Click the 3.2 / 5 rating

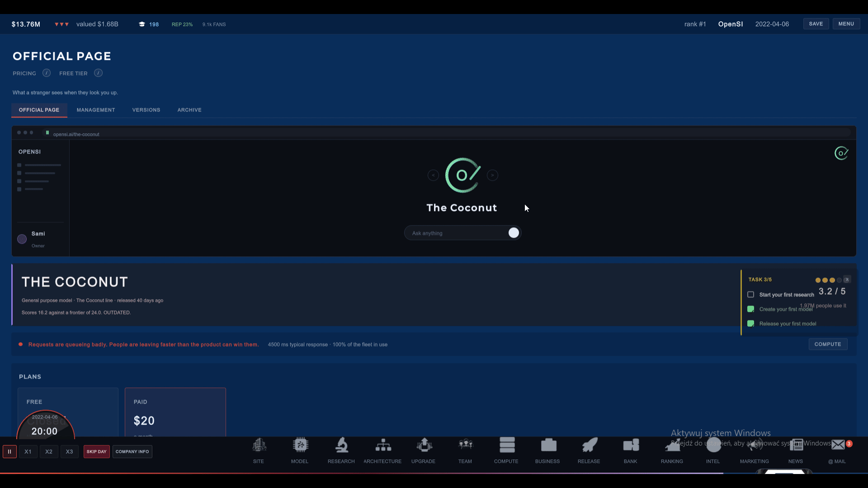[832, 291]
